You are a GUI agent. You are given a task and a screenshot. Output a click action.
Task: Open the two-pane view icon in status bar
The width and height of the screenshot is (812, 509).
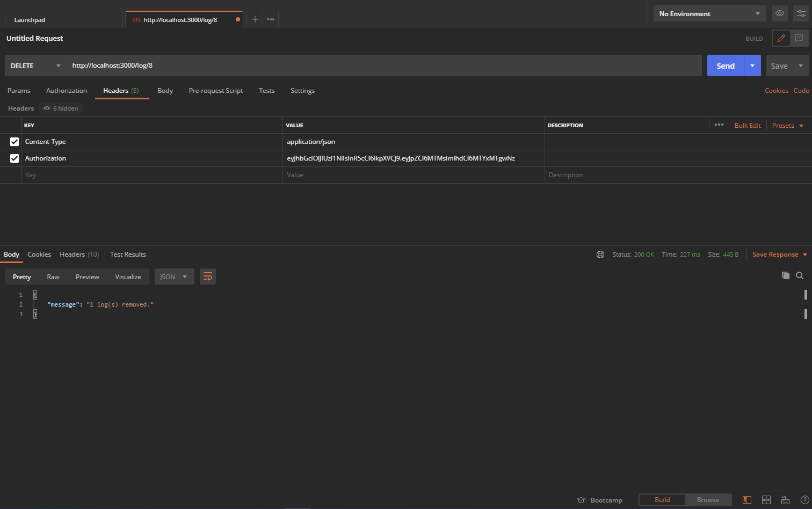[x=767, y=500]
